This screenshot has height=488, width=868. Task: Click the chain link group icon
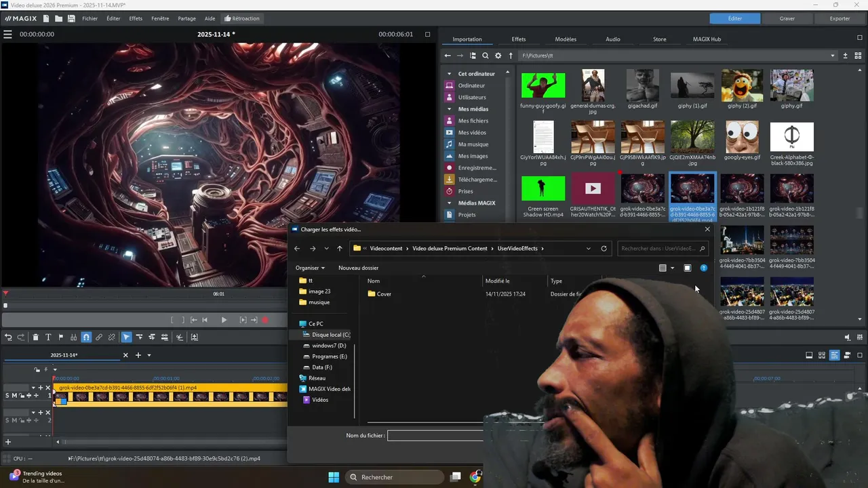[x=99, y=337]
